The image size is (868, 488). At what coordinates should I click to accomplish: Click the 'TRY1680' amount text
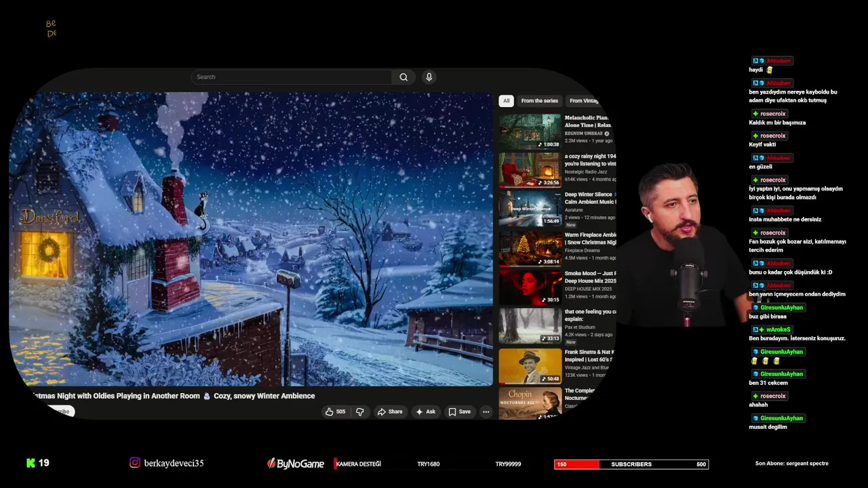(x=429, y=464)
